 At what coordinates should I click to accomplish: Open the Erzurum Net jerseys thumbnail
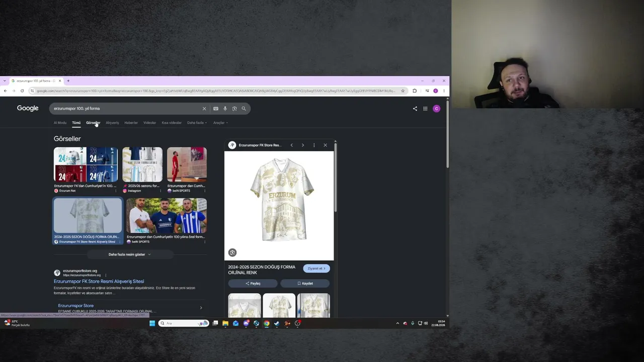86,164
